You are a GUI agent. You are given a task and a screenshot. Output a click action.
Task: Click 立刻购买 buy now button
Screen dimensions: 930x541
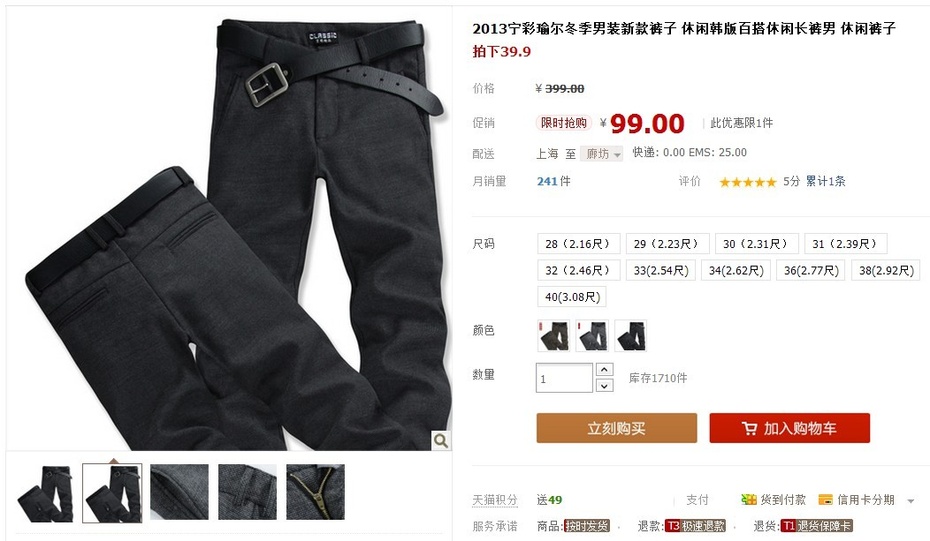pyautogui.click(x=617, y=428)
